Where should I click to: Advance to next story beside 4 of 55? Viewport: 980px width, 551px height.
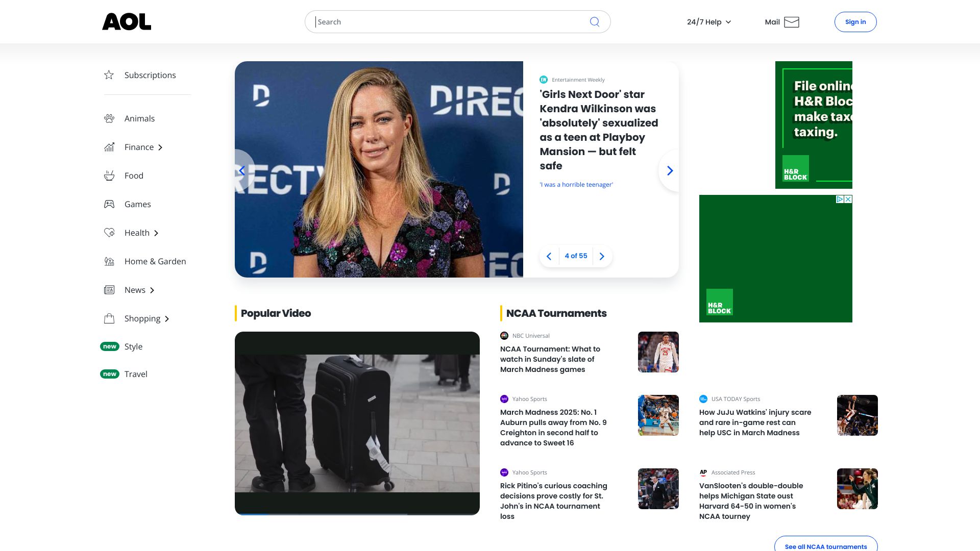[602, 256]
